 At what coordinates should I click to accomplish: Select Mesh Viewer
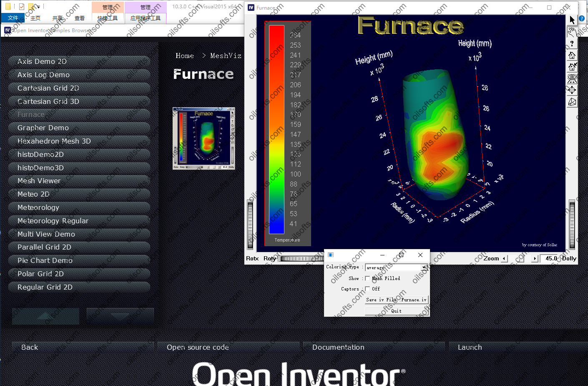pyautogui.click(x=79, y=181)
